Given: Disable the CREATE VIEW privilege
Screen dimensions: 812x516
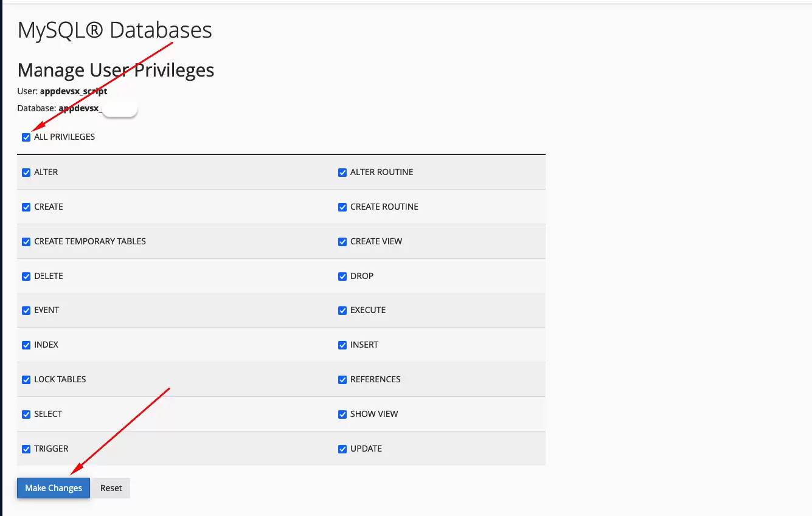Looking at the screenshot, I should tap(342, 241).
